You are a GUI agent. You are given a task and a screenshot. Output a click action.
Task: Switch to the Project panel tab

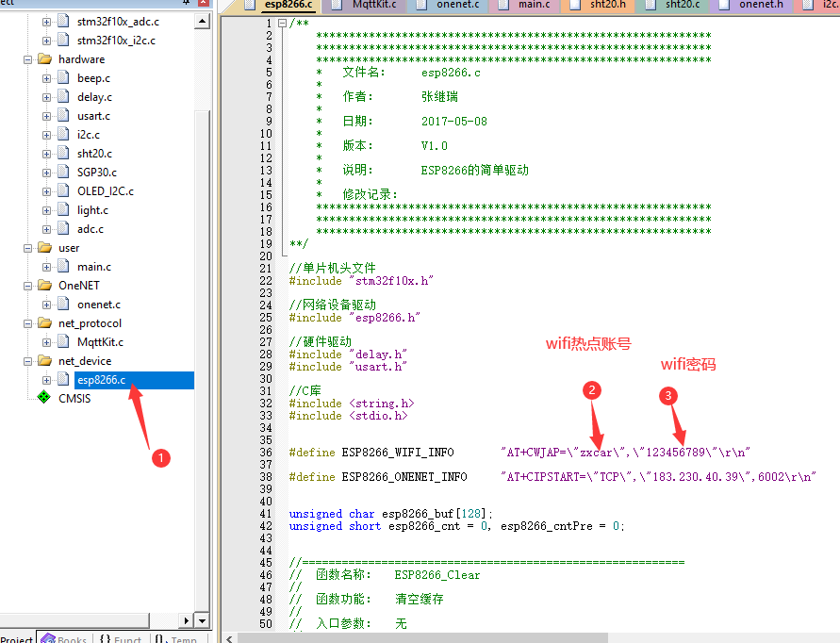[17, 637]
